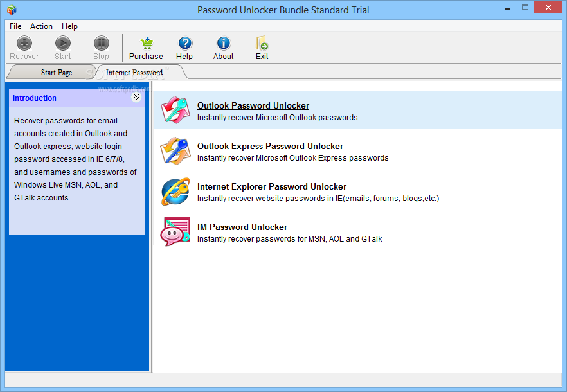Screen dimensions: 567x392
Task: Click text 'Instantly recover Microsoft Outlook Express passwords'
Action: coord(293,158)
